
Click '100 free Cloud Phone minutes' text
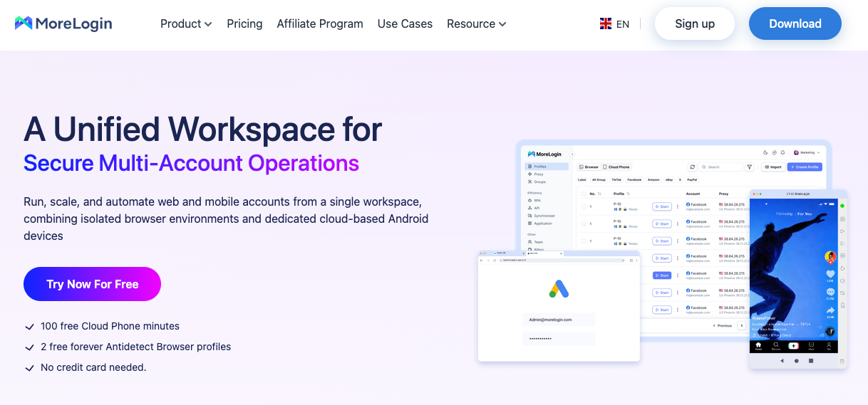click(x=110, y=326)
